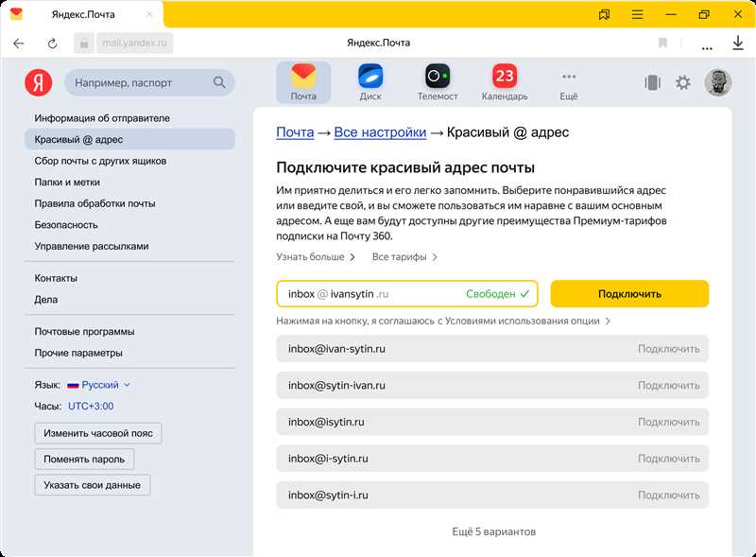Open Почтовые программы section
The width and height of the screenshot is (756, 557).
click(84, 332)
